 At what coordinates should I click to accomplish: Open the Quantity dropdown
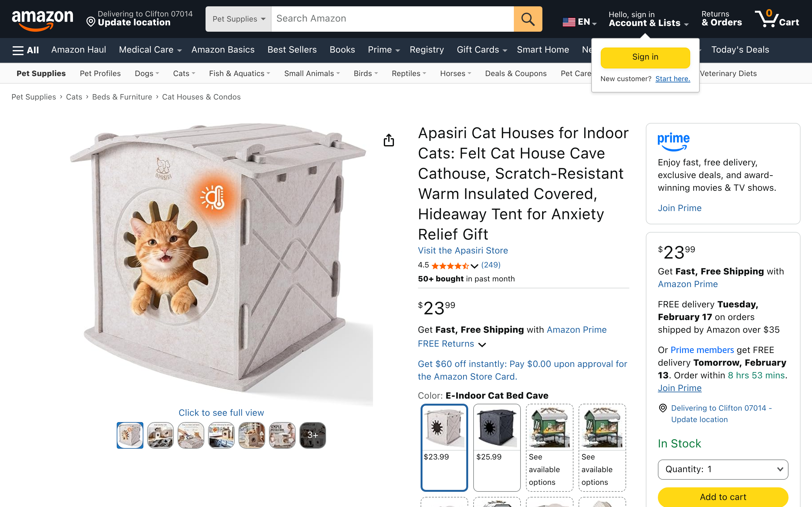point(723,469)
